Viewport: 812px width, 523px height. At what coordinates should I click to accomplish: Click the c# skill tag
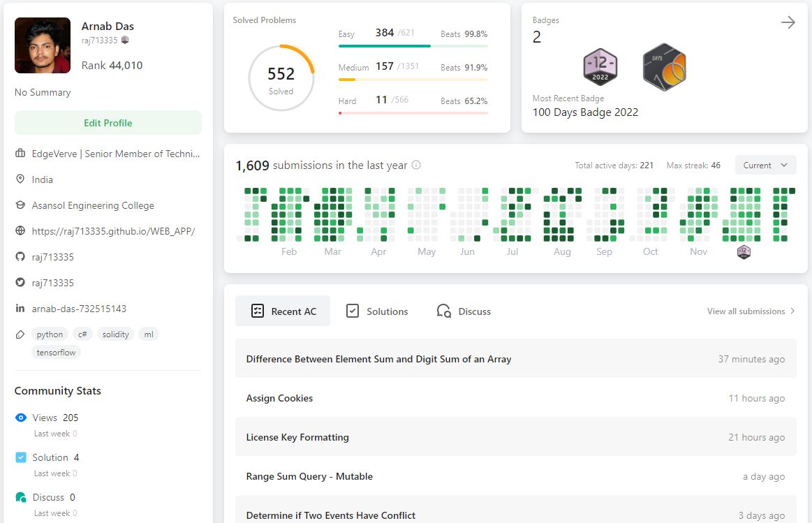pos(82,334)
